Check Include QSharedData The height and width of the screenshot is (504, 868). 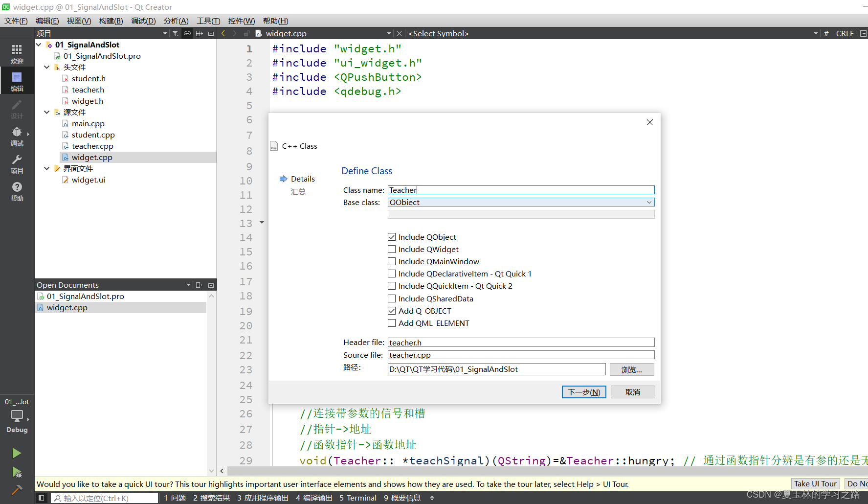392,298
